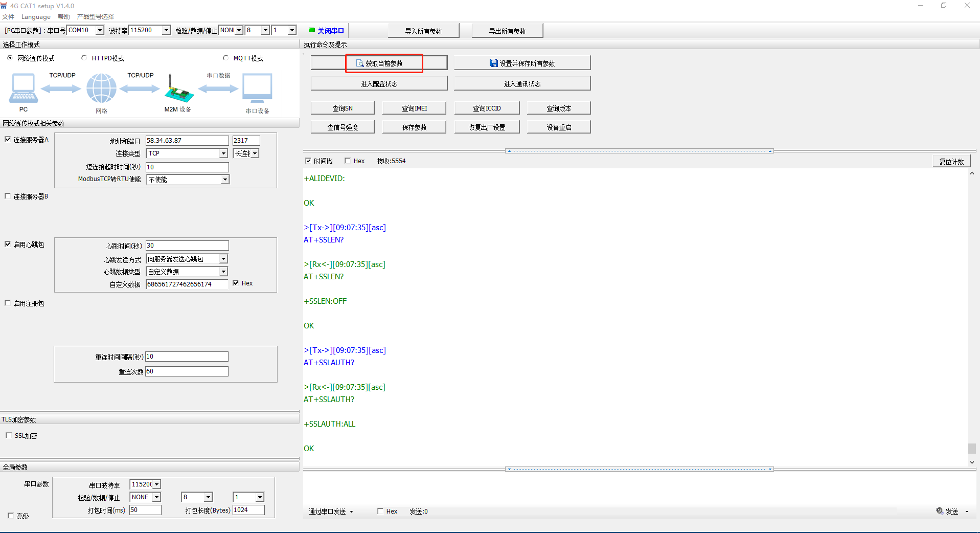Open the Language menu
The height and width of the screenshot is (533, 980).
pyautogui.click(x=36, y=17)
